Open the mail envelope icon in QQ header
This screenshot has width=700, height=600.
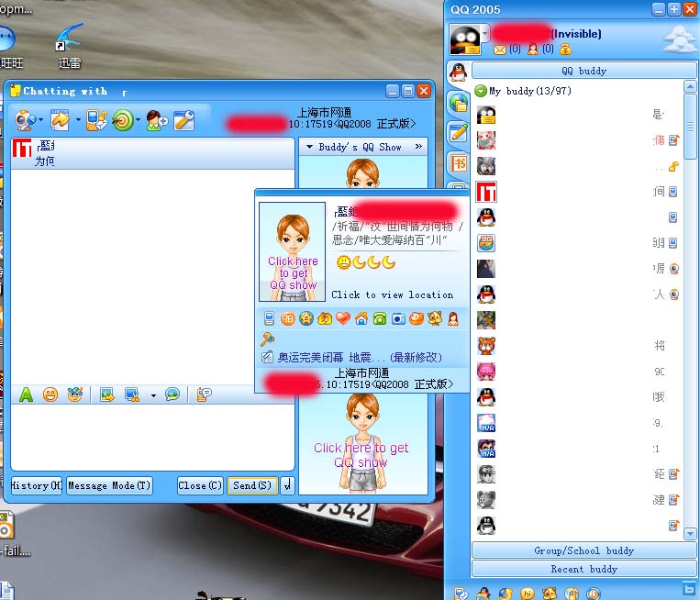500,50
